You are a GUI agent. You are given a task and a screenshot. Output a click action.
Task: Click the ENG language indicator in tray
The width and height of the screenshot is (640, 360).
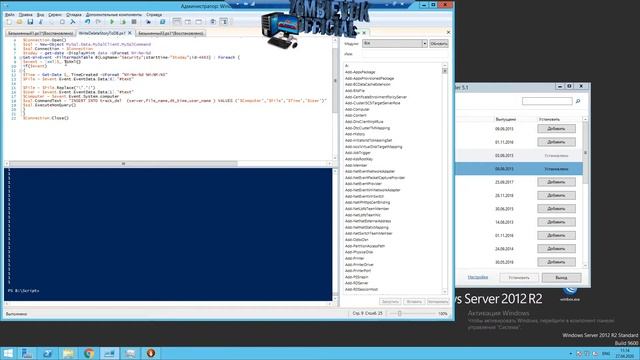point(606,353)
